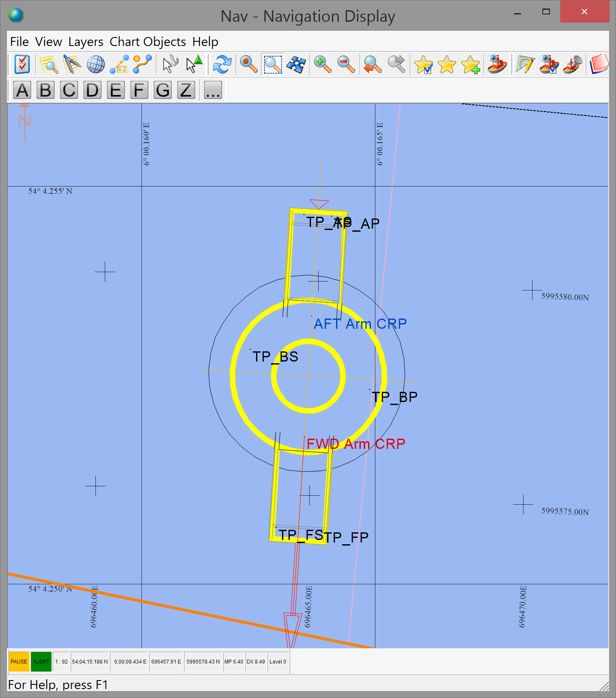The width and height of the screenshot is (616, 698).
Task: Open the Layers menu
Action: point(86,42)
